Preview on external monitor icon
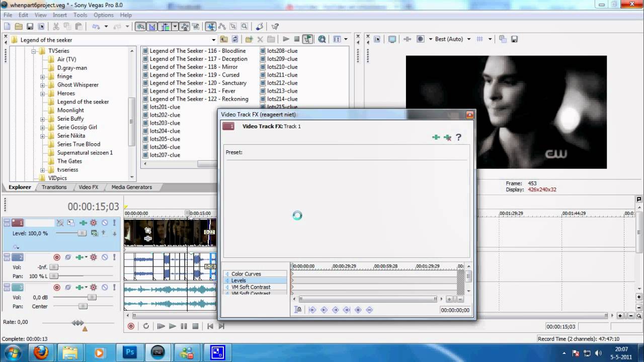This screenshot has height=362, width=644. 392,39
